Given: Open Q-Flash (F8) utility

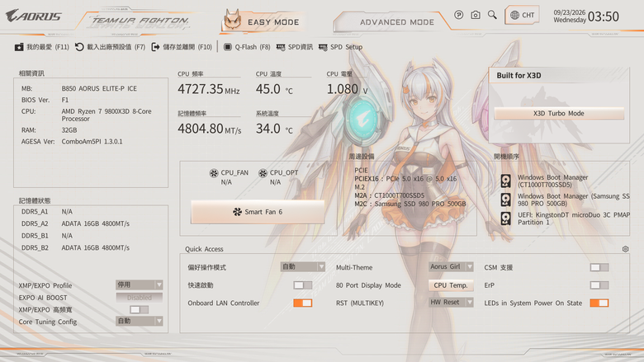Looking at the screenshot, I should pos(247,47).
